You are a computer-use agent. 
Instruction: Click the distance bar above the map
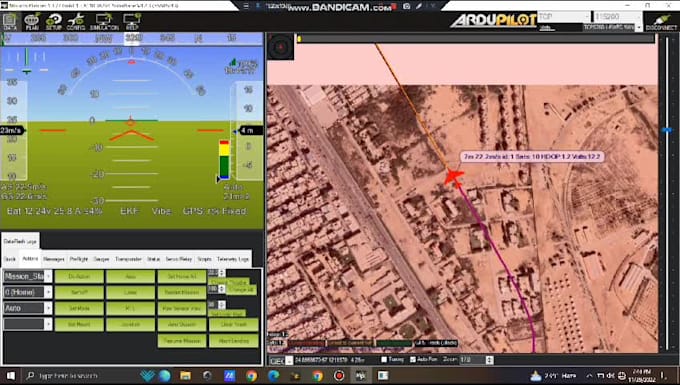pyautogui.click(x=475, y=39)
